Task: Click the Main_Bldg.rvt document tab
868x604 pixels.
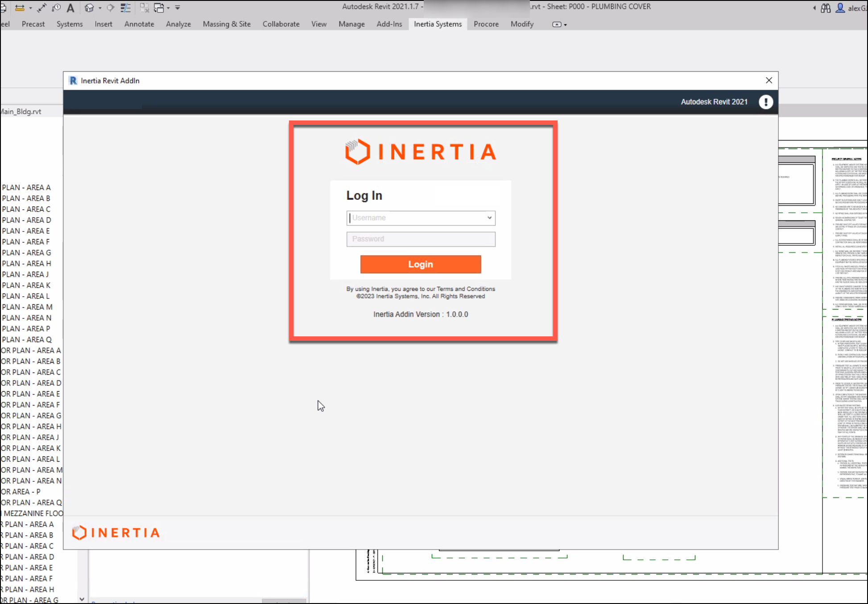Action: click(21, 112)
